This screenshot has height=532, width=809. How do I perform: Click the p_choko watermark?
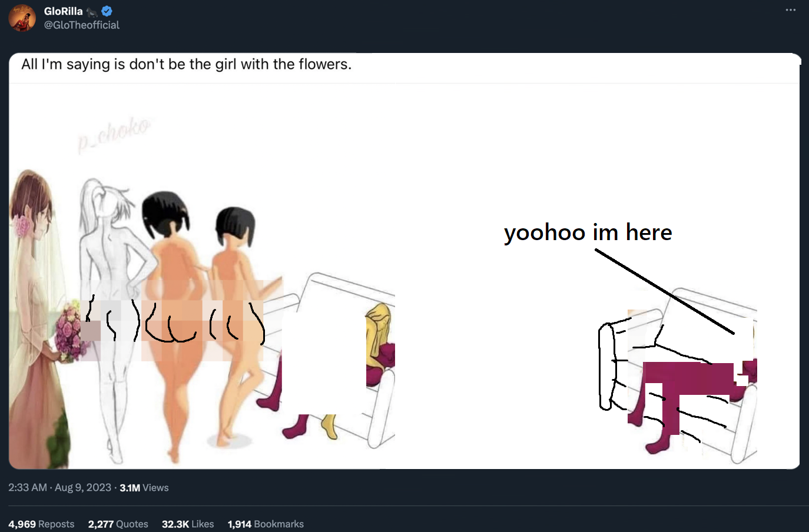[x=114, y=134]
